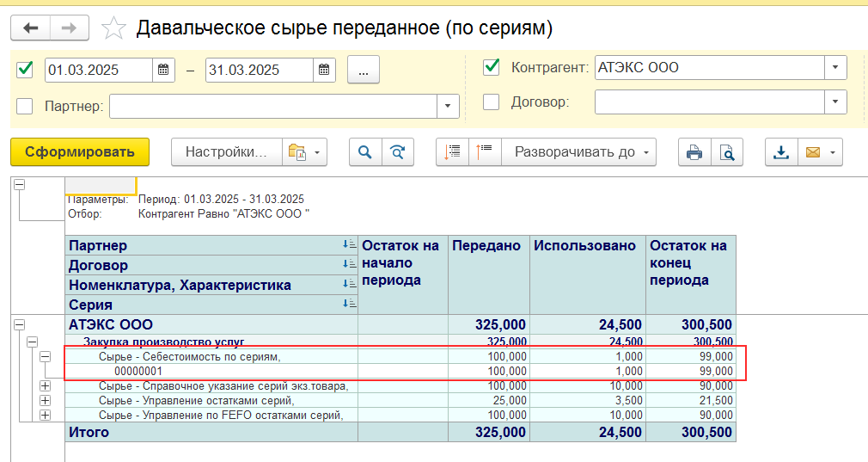Open calendar for start date 01.03.2025
The width and height of the screenshot is (868, 462).
[164, 70]
